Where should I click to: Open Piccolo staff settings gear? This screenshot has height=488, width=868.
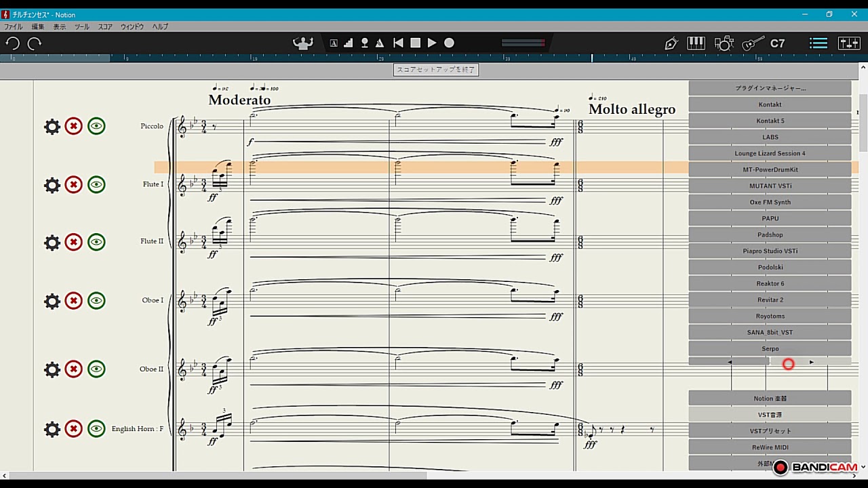coord(52,126)
